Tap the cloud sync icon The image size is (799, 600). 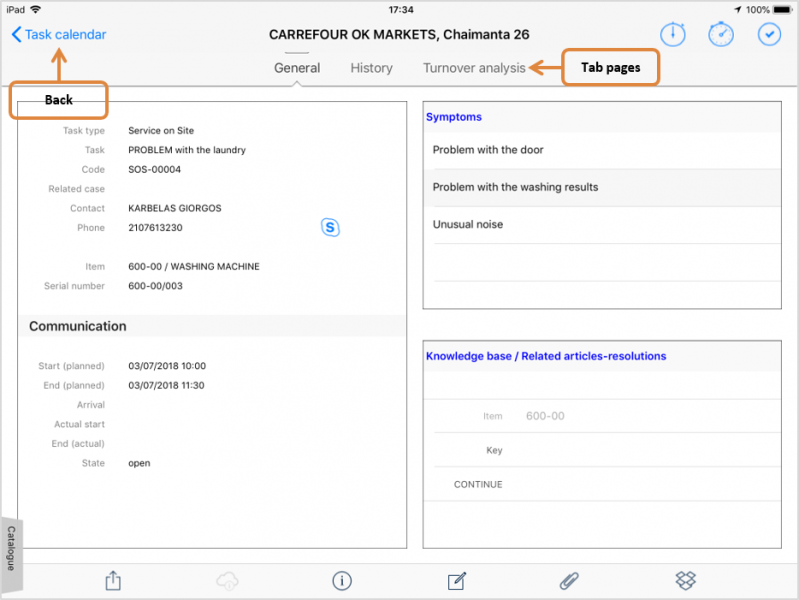[227, 580]
